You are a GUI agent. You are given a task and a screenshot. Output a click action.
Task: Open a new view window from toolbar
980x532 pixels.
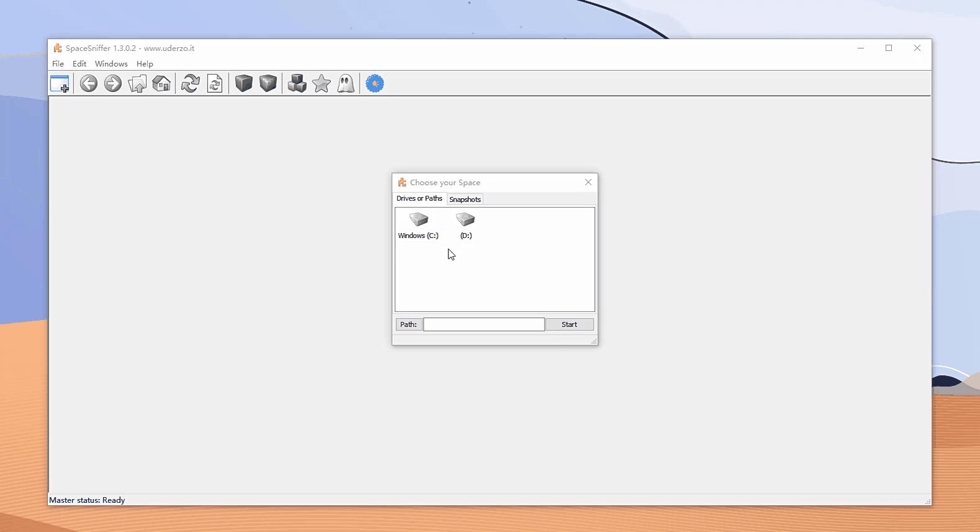point(60,83)
